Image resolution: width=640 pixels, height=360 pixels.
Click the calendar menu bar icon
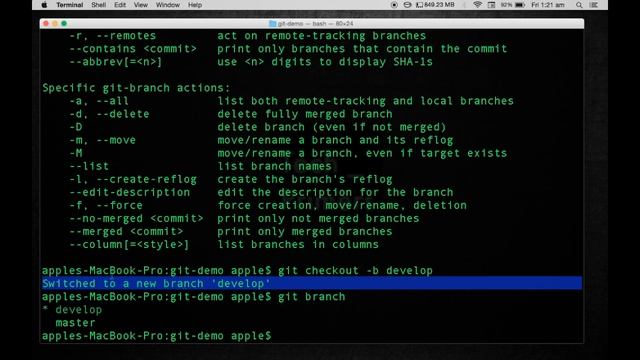(491, 5)
